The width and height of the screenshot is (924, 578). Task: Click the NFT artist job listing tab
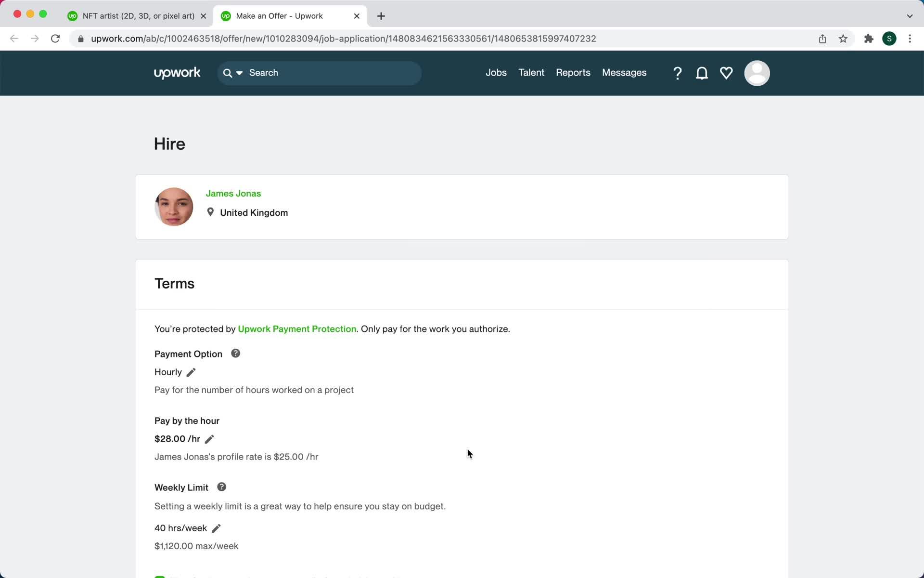(138, 15)
